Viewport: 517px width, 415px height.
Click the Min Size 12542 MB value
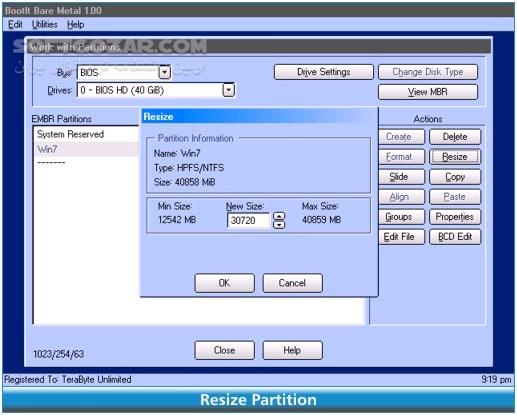coord(177,220)
